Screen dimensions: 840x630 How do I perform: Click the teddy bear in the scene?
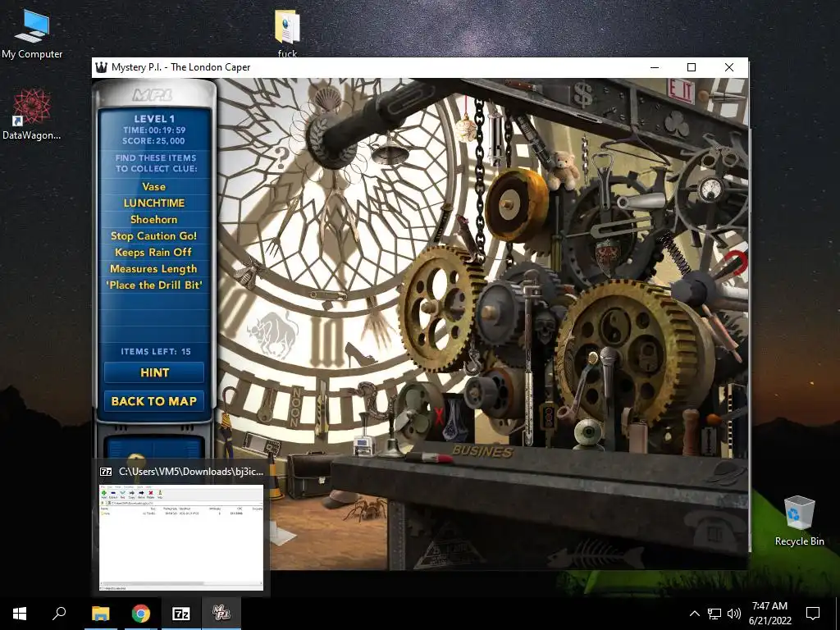pos(563,171)
